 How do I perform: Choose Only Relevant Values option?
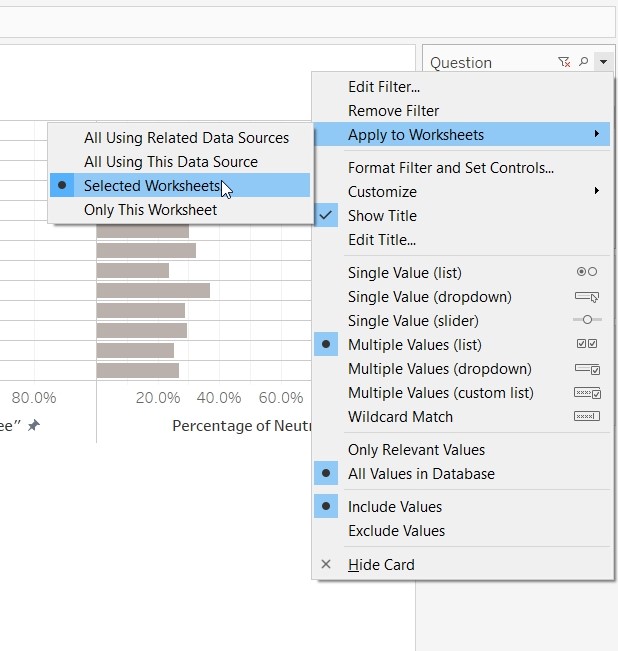(416, 450)
